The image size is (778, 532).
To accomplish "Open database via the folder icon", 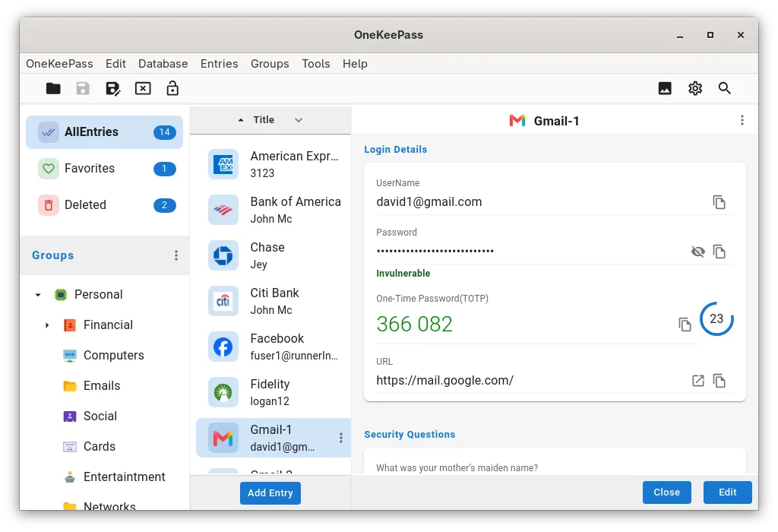I will coord(53,89).
